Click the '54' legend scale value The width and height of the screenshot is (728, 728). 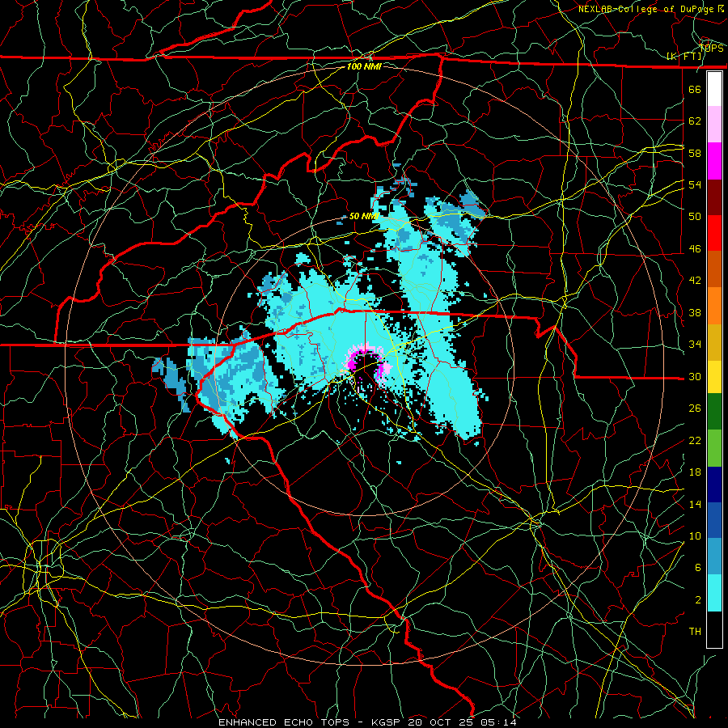click(x=695, y=184)
